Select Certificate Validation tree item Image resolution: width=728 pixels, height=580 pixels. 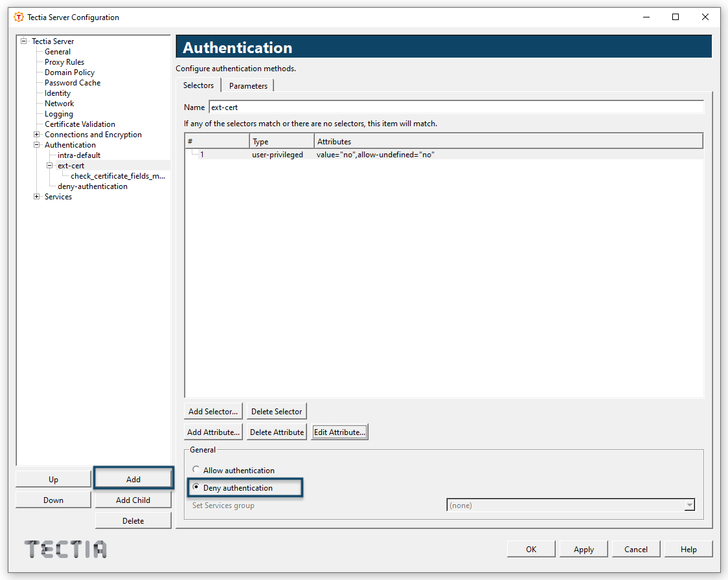pos(80,124)
